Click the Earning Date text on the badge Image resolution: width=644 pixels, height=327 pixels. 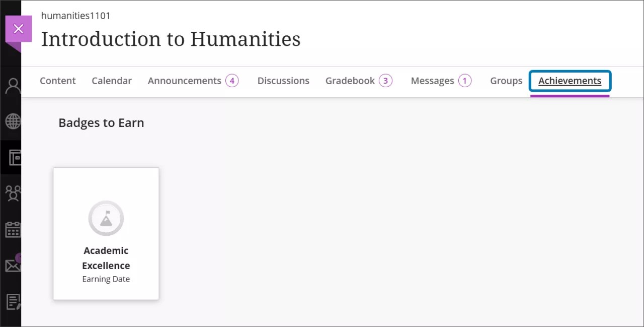(x=106, y=279)
